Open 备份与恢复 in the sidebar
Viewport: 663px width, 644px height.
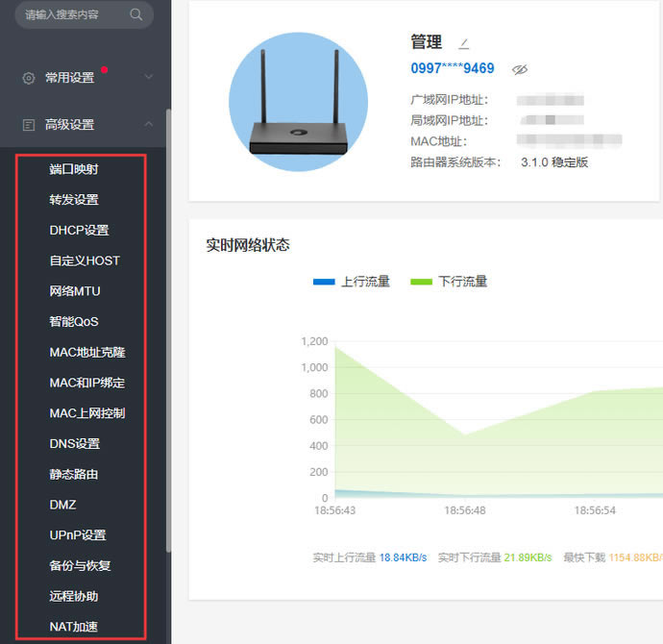click(80, 566)
